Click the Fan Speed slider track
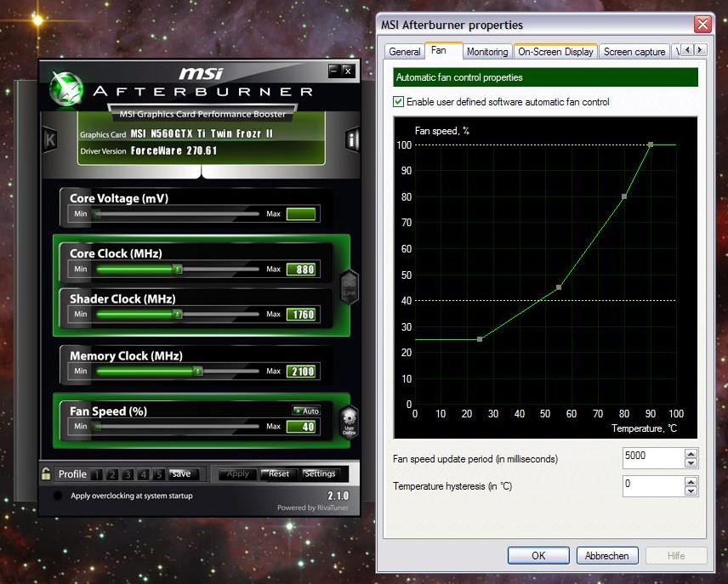Screen dimensions: 728x584 tap(177, 426)
